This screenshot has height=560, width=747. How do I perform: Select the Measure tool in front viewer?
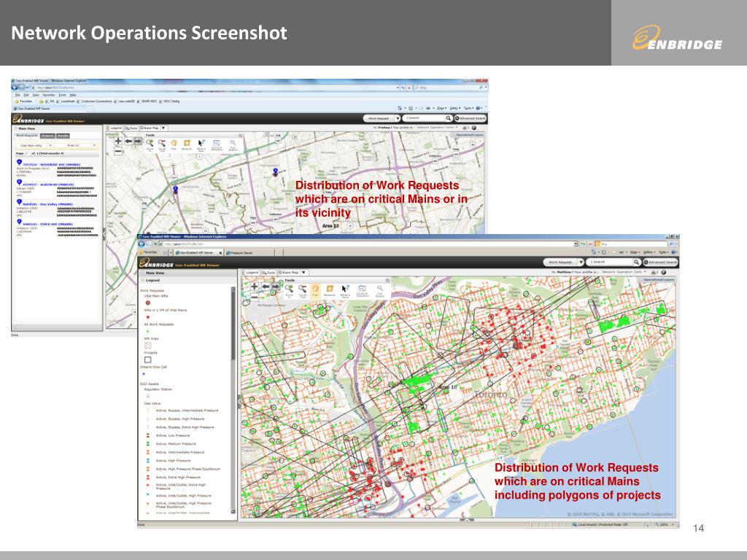click(x=330, y=290)
